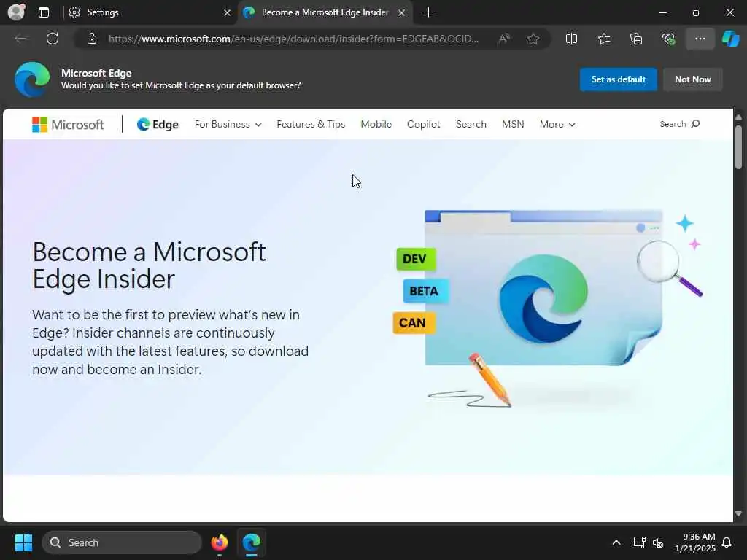The height and width of the screenshot is (560, 747).
Task: Open clock showing 9:36 AM
Action: [x=694, y=542]
